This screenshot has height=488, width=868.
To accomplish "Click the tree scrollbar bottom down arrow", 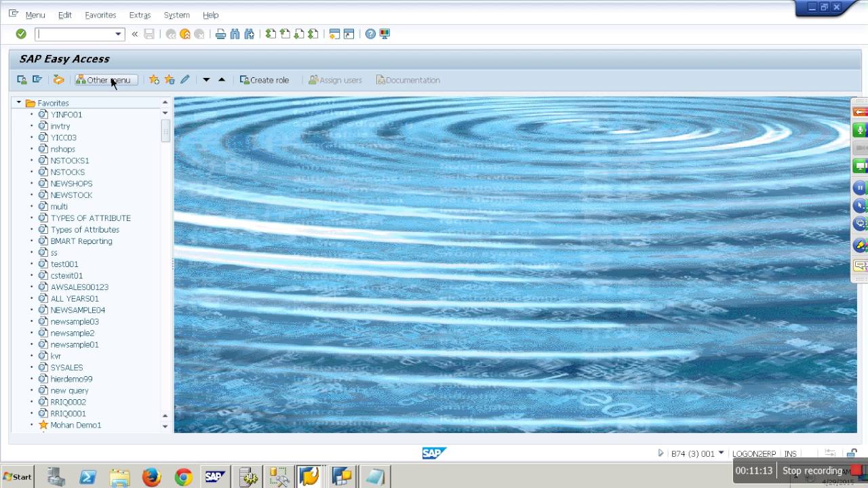I will (165, 426).
